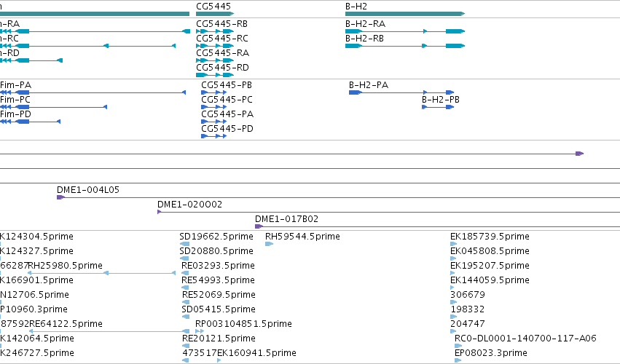Click the SD05415.5prime EST label
The width and height of the screenshot is (620, 364).
point(219,310)
